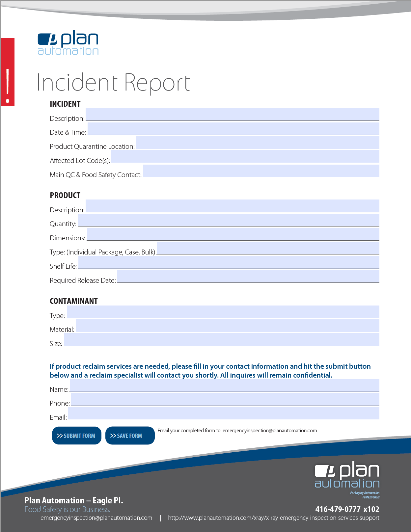Click the Dimensions input field
This screenshot has height=532, width=411.
(233, 234)
